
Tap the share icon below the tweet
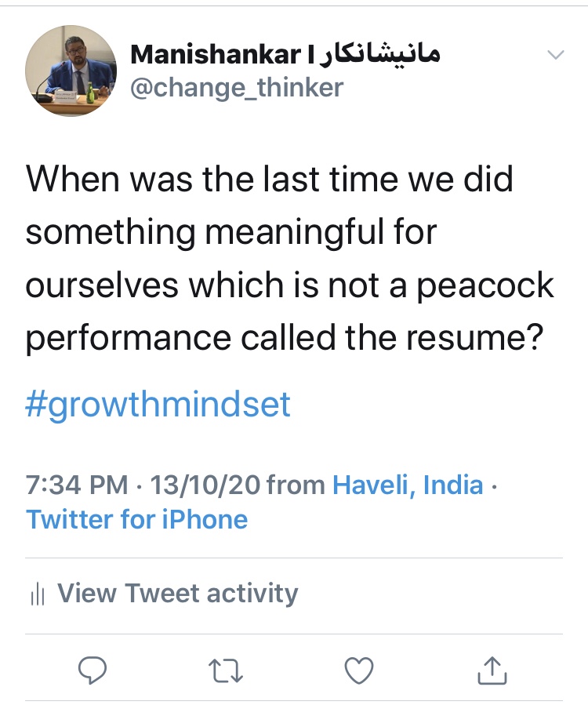(491, 670)
